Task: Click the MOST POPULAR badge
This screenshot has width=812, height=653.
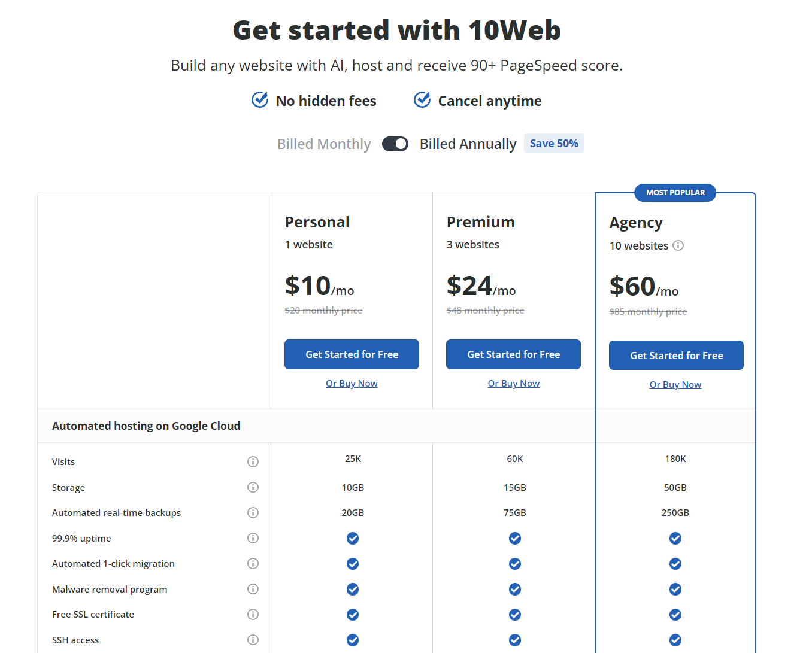Action: click(675, 192)
